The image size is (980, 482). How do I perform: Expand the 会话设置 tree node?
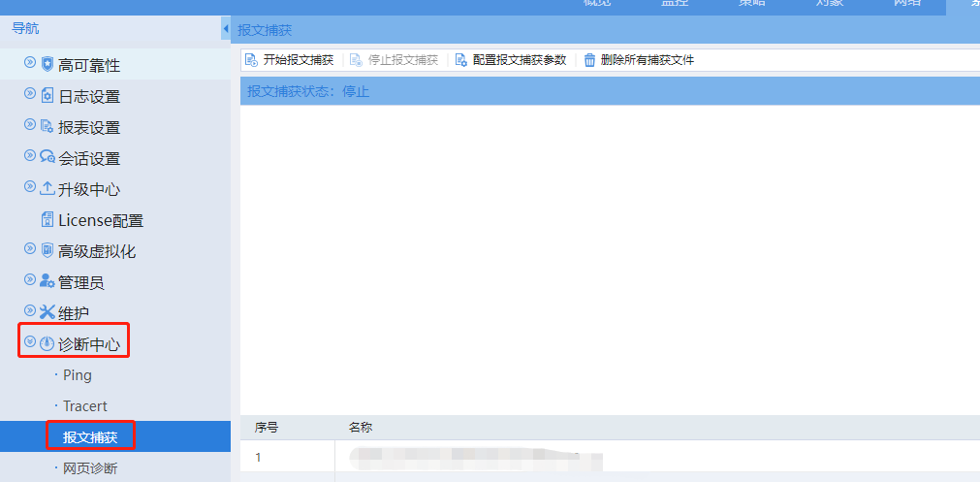29,155
